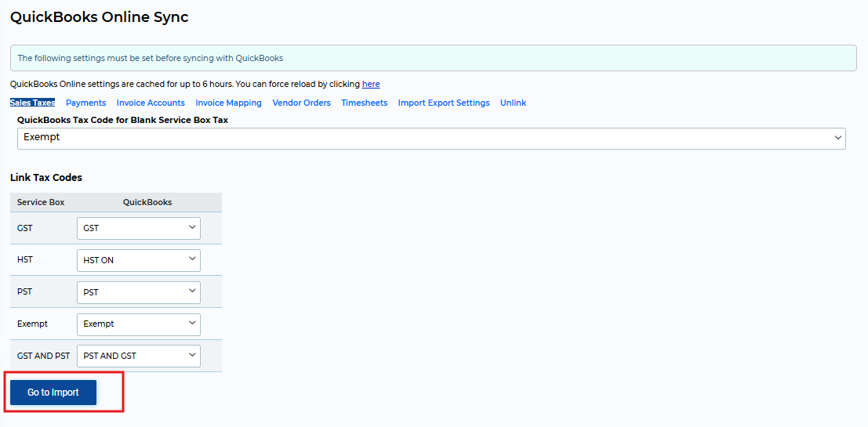Open the Sales Taxes tab
Screen dimensions: 868x427
33,103
